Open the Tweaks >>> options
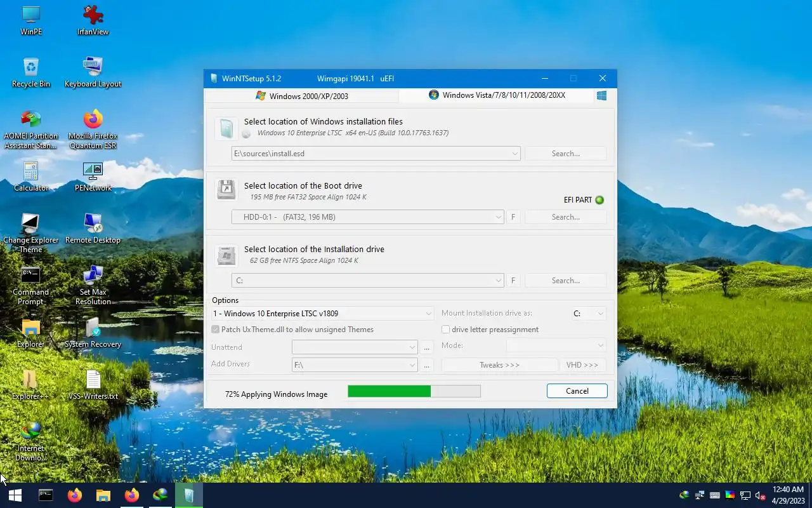Viewport: 812px width, 508px height. pyautogui.click(x=499, y=365)
